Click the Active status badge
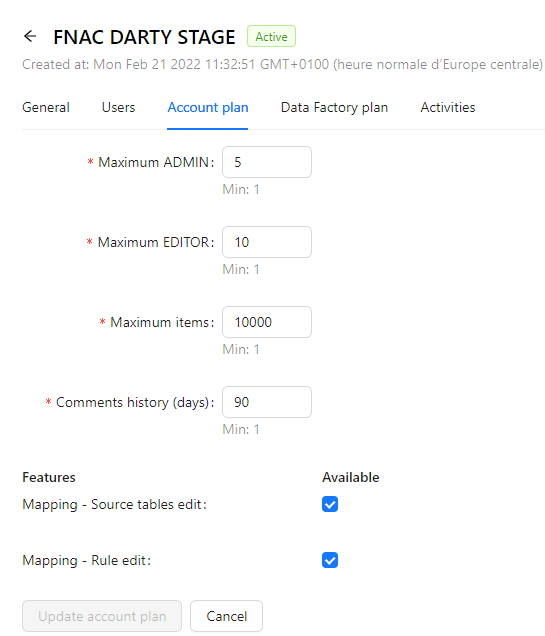This screenshot has width=545, height=636. (271, 37)
